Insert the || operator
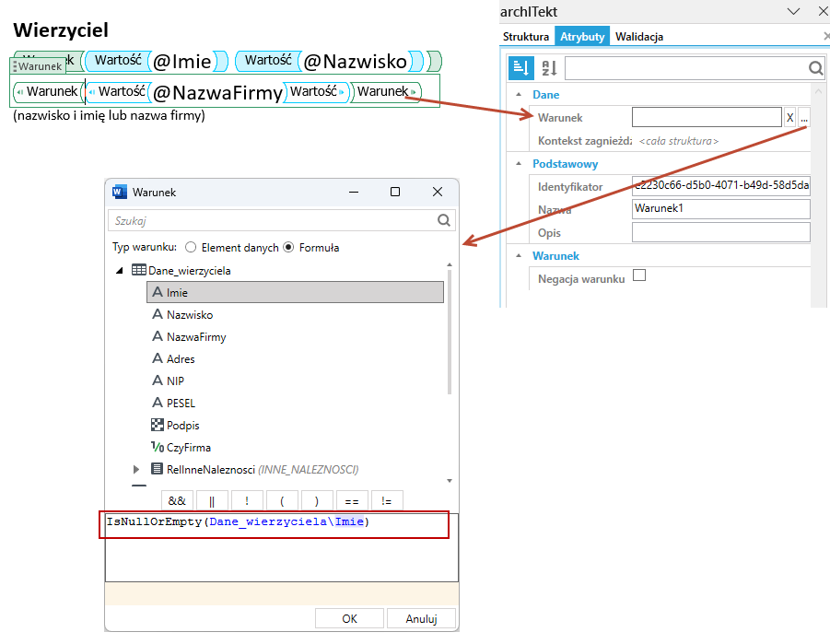Screen dimensions: 830x644 click(x=212, y=500)
